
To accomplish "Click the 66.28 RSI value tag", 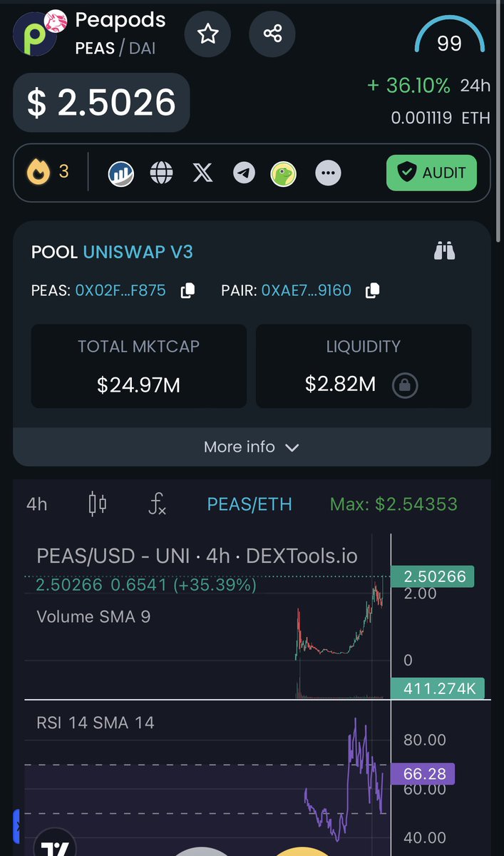I will click(423, 774).
